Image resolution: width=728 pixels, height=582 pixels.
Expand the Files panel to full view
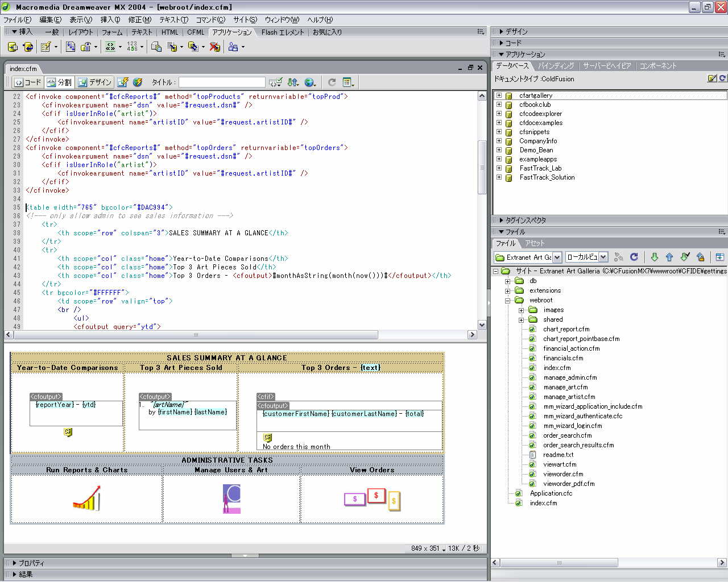pyautogui.click(x=719, y=257)
